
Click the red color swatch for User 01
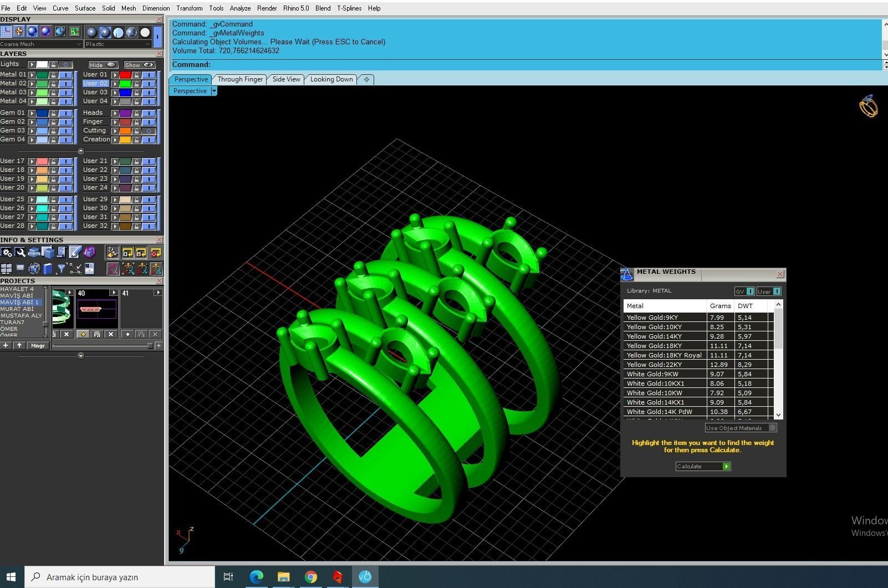125,75
